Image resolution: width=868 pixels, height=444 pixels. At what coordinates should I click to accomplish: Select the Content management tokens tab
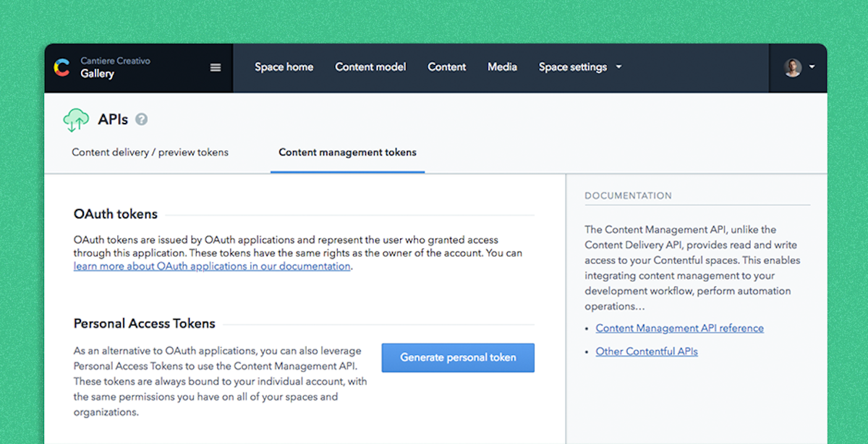click(347, 153)
